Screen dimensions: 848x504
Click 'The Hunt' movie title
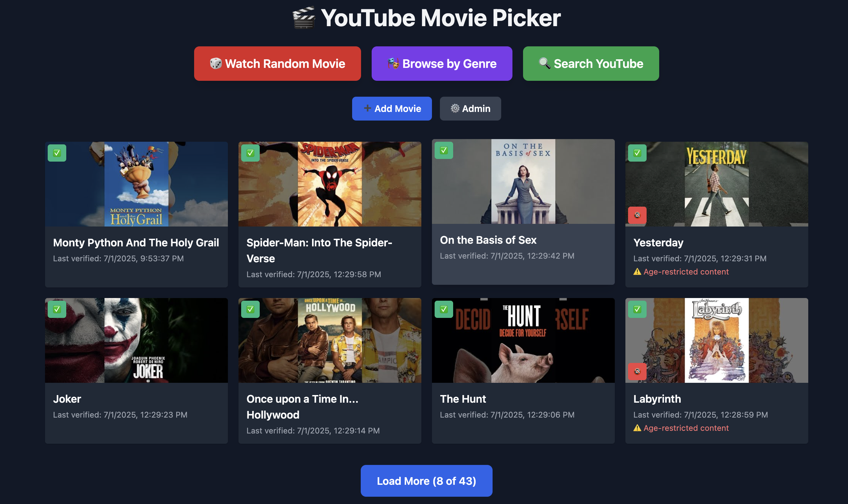tap(463, 399)
